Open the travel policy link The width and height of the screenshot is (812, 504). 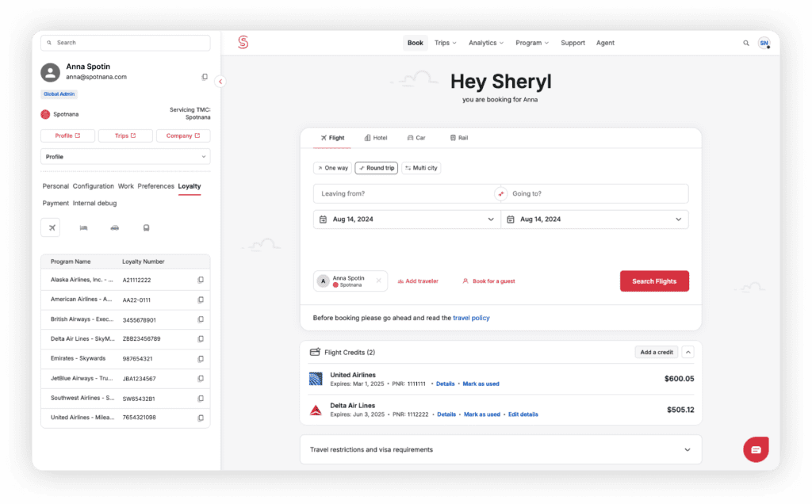click(x=469, y=316)
